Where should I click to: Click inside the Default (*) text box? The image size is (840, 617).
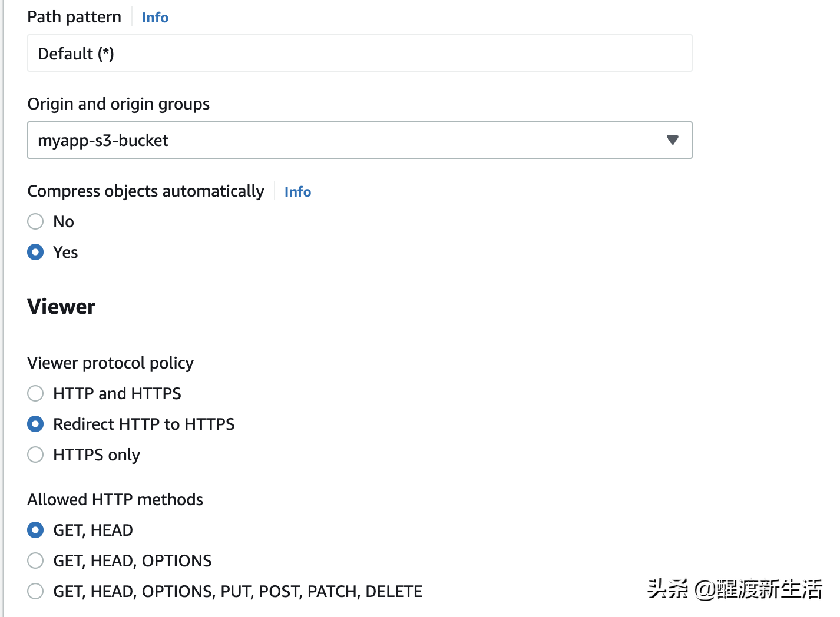pyautogui.click(x=359, y=53)
